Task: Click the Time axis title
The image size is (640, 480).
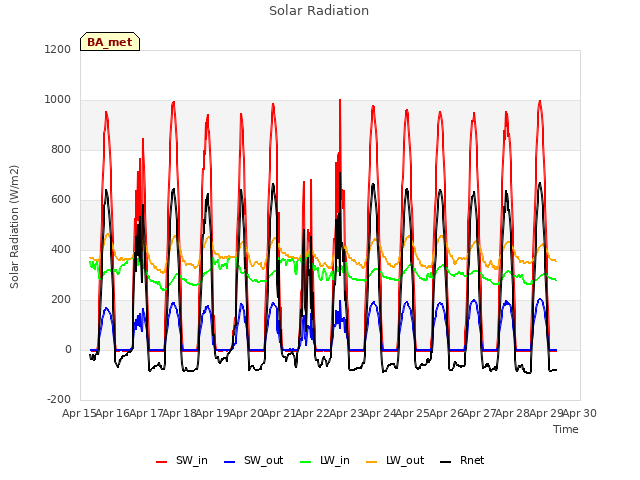Action: (x=566, y=429)
